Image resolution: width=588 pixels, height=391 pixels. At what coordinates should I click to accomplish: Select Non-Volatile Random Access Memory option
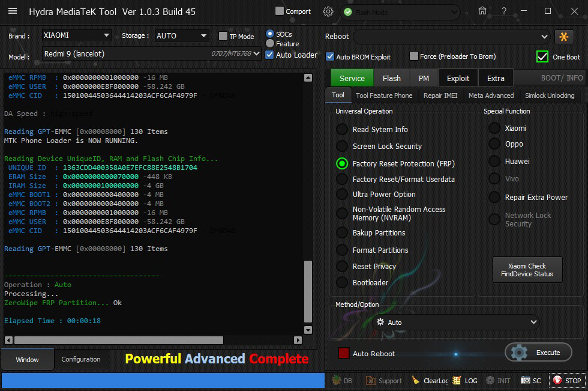tap(341, 213)
